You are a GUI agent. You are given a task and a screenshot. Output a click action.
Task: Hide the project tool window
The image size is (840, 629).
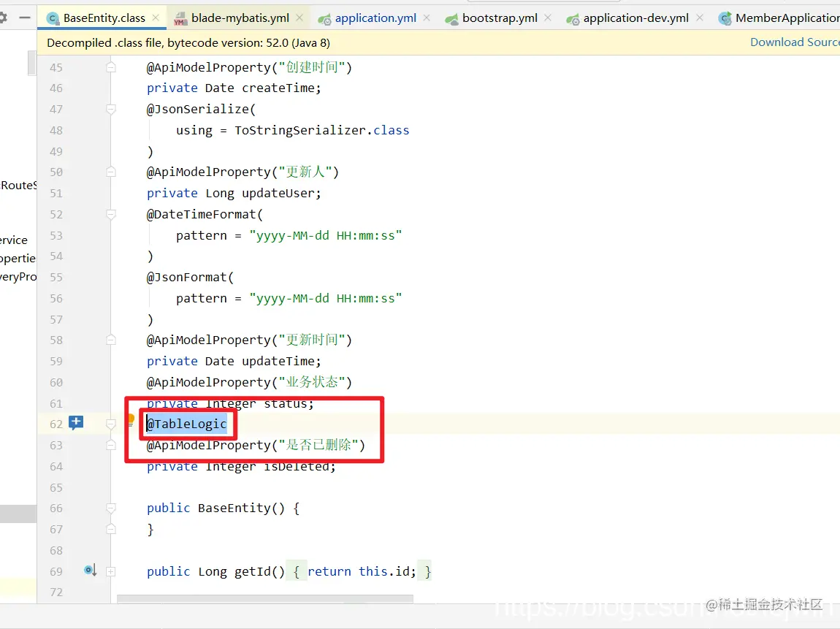(25, 18)
